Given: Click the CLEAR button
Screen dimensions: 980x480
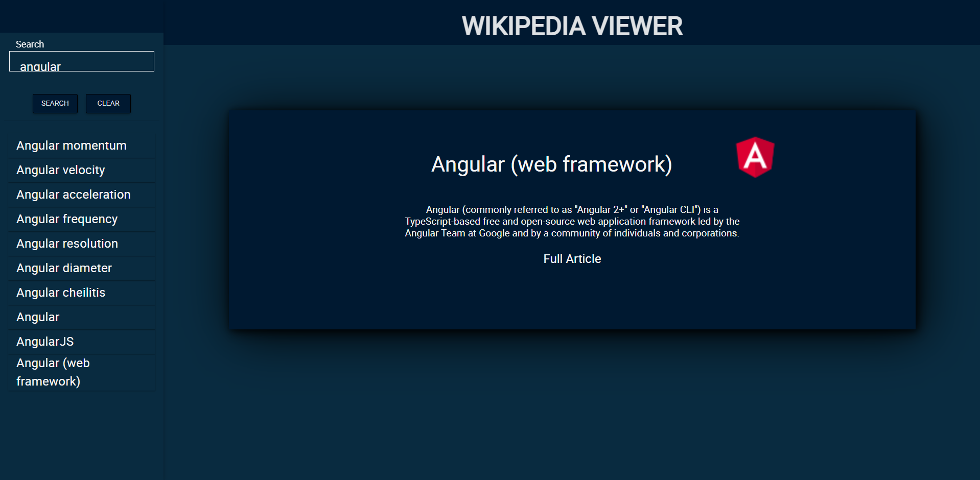Looking at the screenshot, I should point(108,103).
